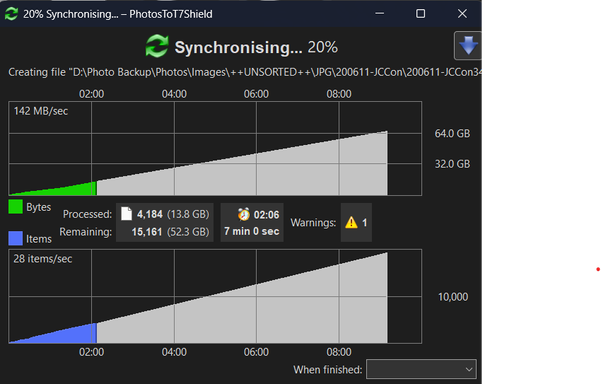Click the 'Synchronising... 20%' heading
The image size is (601, 384).
[x=256, y=47]
